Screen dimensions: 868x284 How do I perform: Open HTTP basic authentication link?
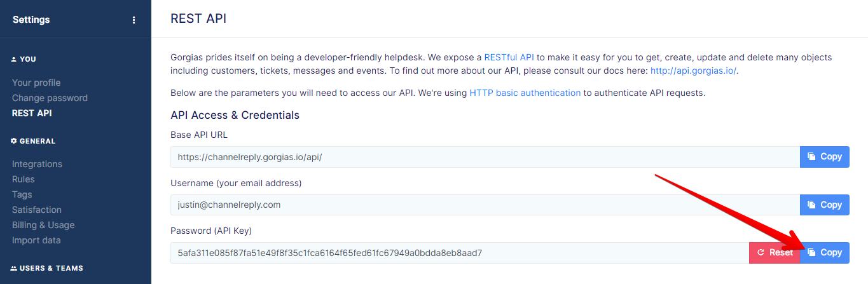pyautogui.click(x=525, y=93)
